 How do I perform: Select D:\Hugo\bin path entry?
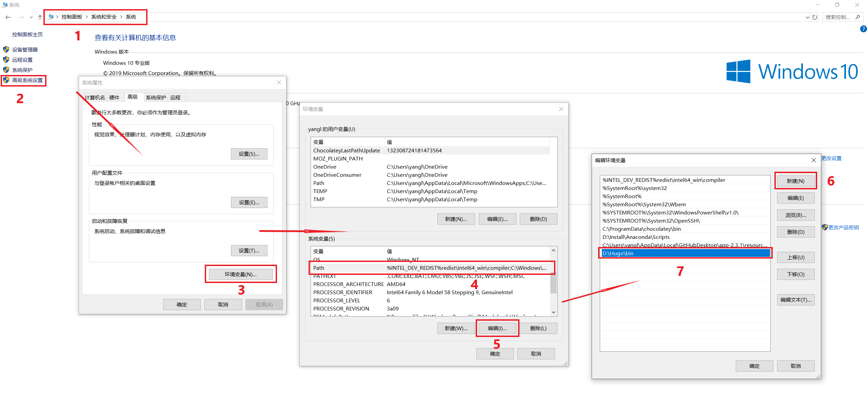[685, 253]
